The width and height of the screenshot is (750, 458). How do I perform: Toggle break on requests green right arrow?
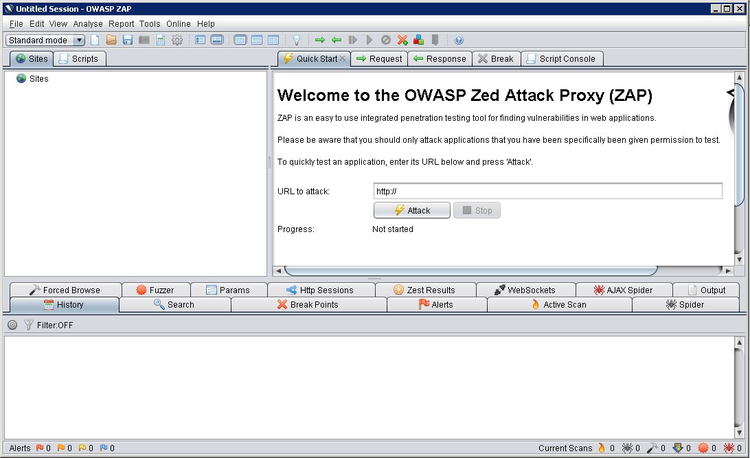320,40
